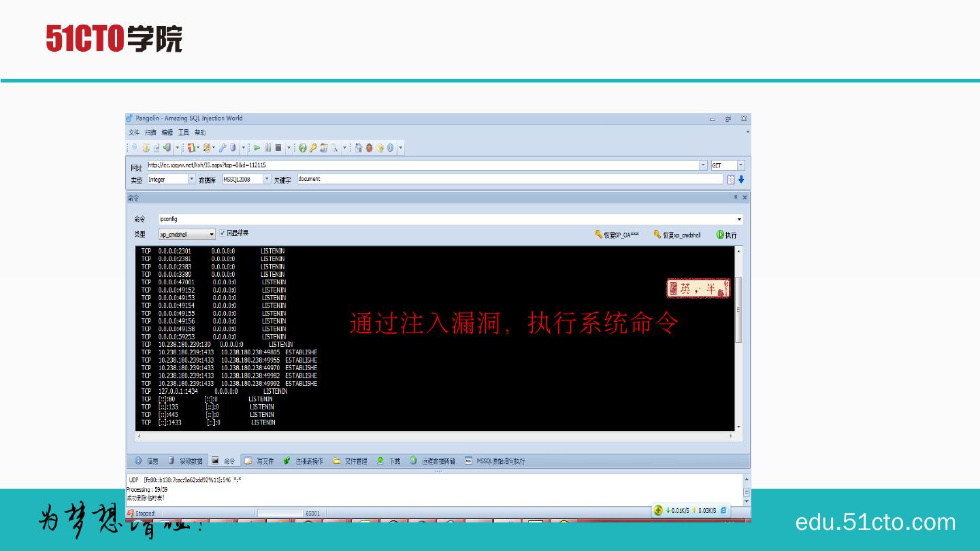Click the 127.0.0.1:1434 row in console output
Image resolution: width=980 pixels, height=551 pixels.
(214, 391)
